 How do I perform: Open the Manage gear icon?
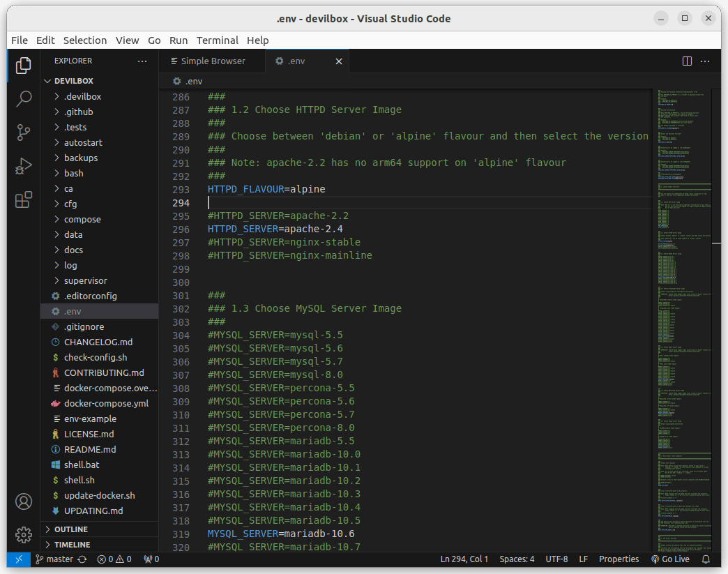24,535
